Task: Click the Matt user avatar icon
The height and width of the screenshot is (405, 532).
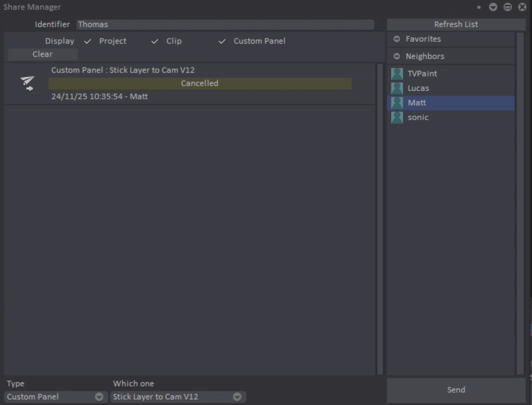Action: point(397,103)
